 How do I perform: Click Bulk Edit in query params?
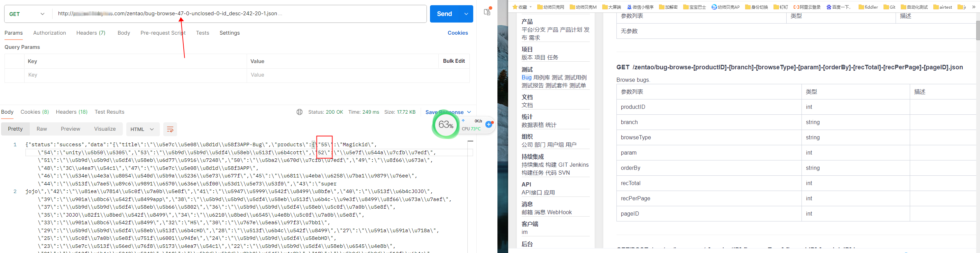pyautogui.click(x=454, y=61)
